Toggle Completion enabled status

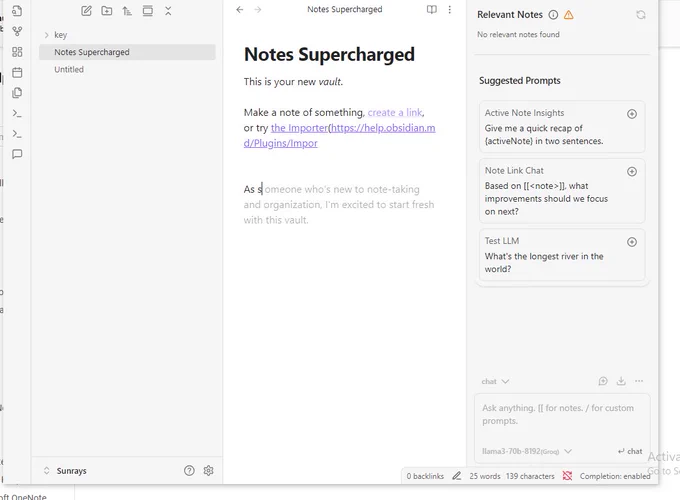coord(615,476)
